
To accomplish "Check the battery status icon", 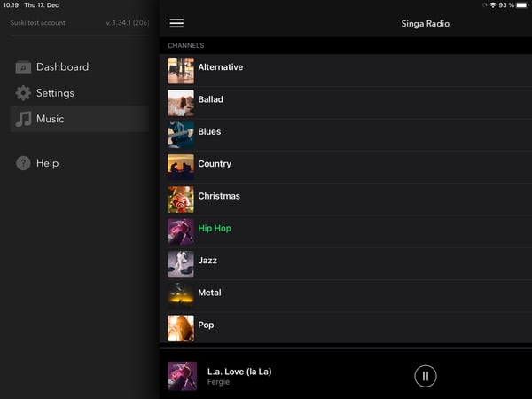I will click(x=521, y=5).
